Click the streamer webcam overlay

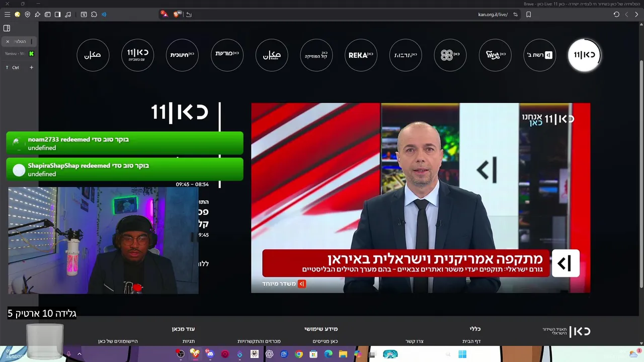coord(103,240)
